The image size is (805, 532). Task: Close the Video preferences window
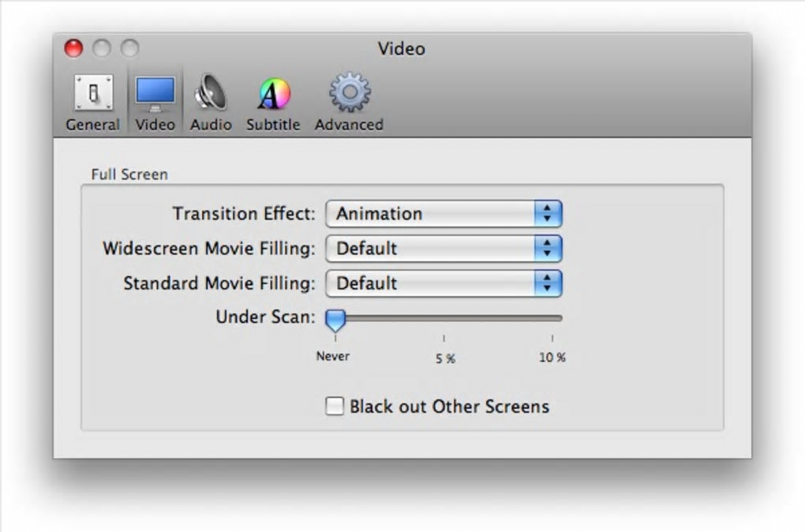click(73, 49)
